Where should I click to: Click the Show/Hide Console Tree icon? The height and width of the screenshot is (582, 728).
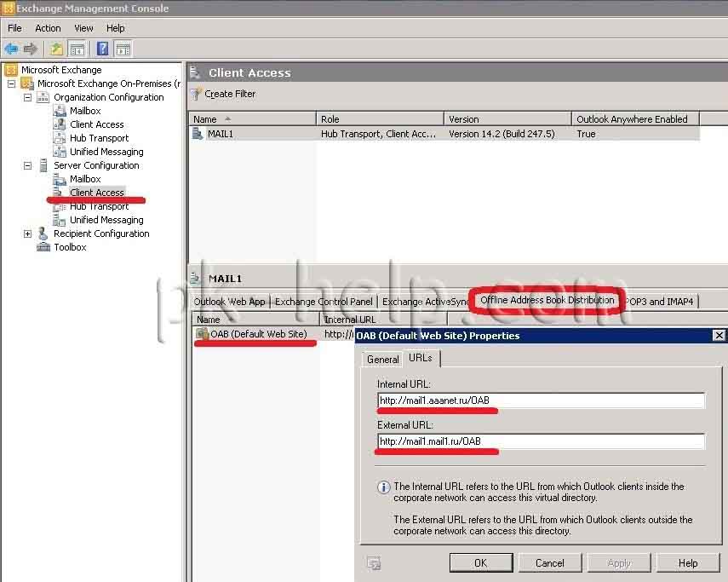pyautogui.click(x=77, y=49)
